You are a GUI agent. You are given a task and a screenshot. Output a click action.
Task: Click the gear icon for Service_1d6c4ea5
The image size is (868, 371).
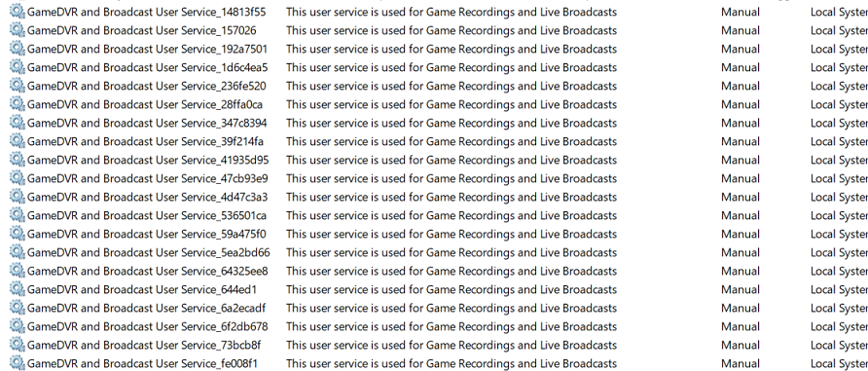point(18,67)
